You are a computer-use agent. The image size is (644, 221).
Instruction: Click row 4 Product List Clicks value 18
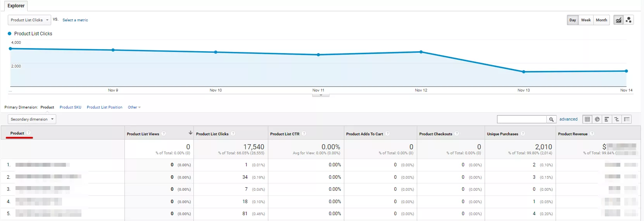[245, 202]
